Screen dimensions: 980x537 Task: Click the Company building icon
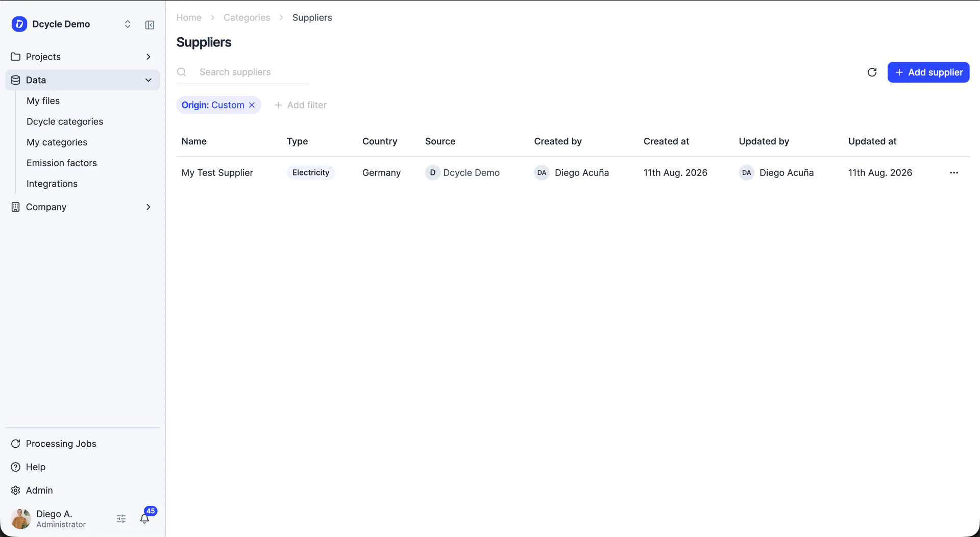[16, 207]
